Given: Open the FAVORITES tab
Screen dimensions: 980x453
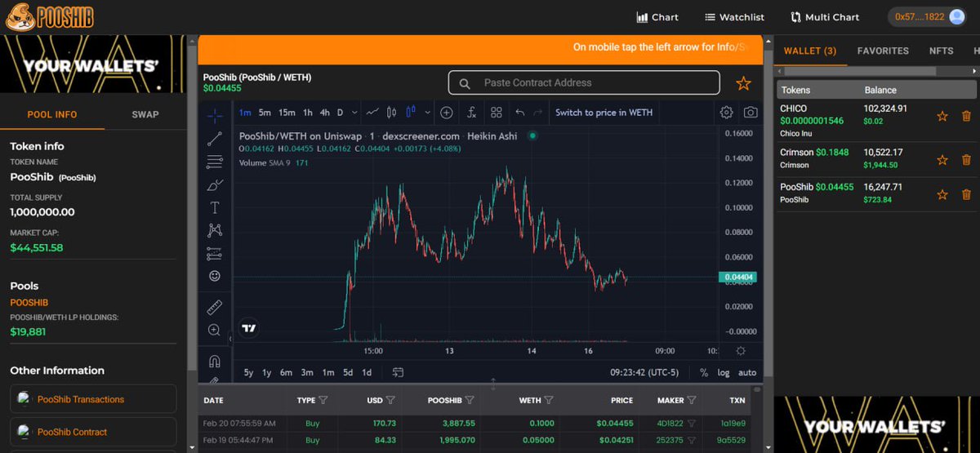Looking at the screenshot, I should pos(883,51).
